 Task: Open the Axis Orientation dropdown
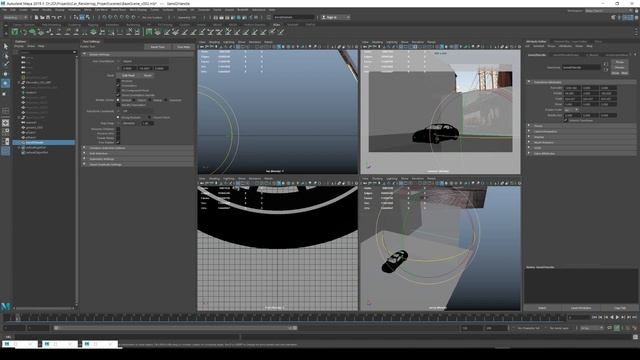(x=145, y=61)
